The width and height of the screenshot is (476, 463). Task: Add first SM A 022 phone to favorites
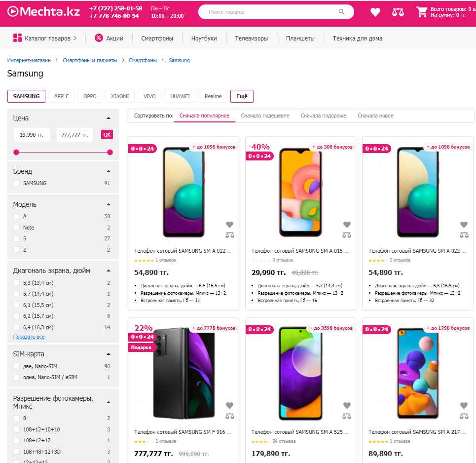(229, 225)
